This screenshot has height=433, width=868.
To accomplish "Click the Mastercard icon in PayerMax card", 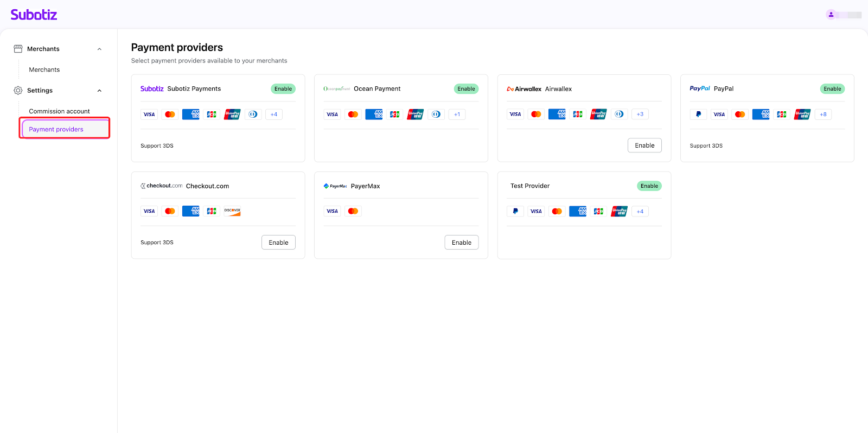I will pyautogui.click(x=353, y=211).
